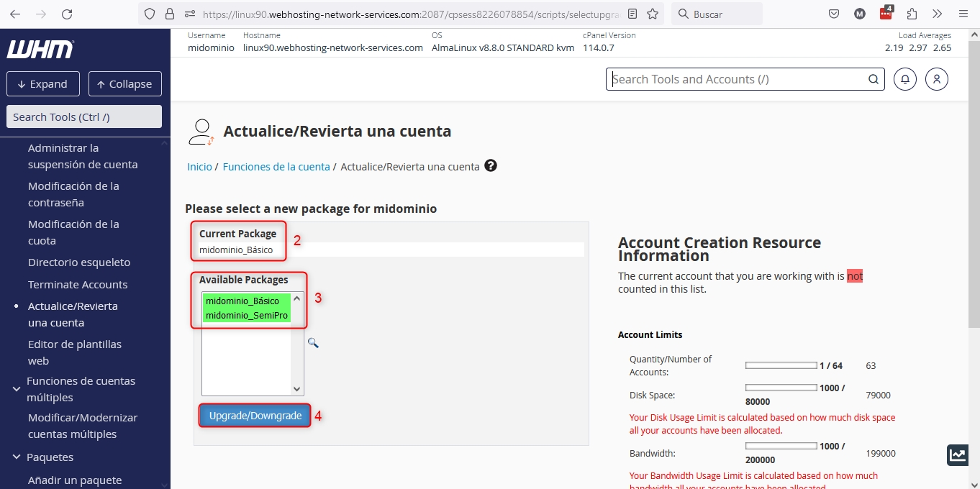Click the search icon in Search Tools and Accounts
The width and height of the screenshot is (980, 489).
874,79
